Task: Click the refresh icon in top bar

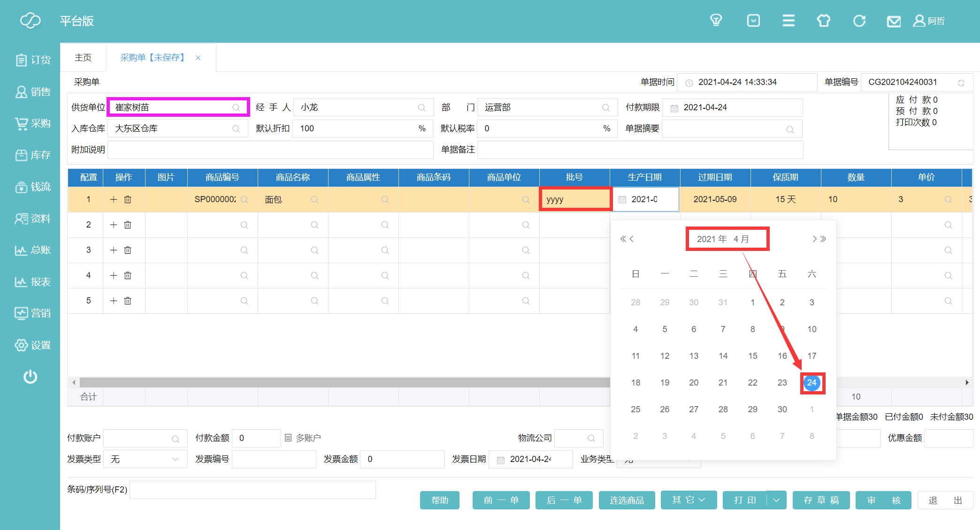Action: click(859, 21)
